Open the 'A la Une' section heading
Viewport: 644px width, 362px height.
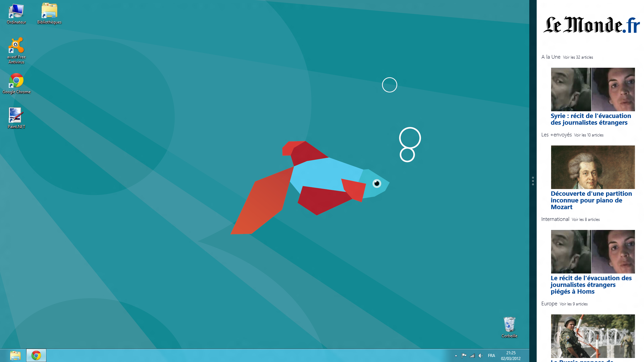[551, 57]
